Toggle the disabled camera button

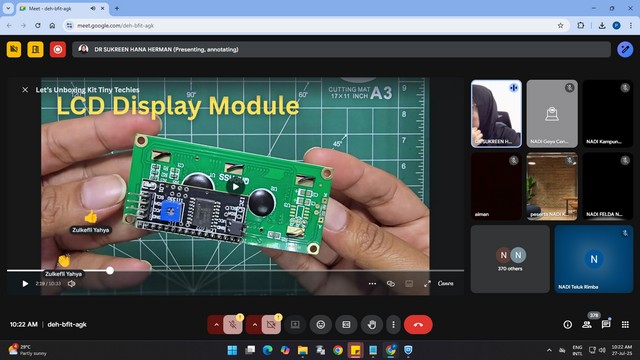pos(271,324)
